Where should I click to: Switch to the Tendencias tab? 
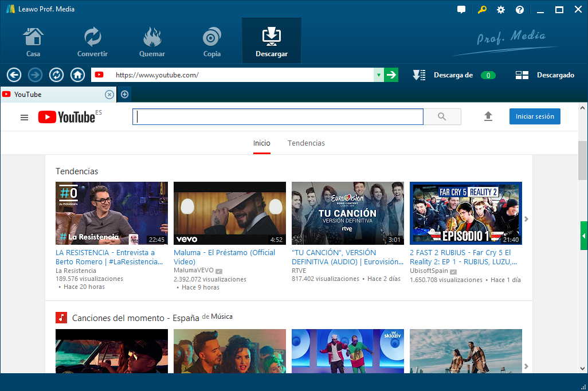click(x=306, y=143)
